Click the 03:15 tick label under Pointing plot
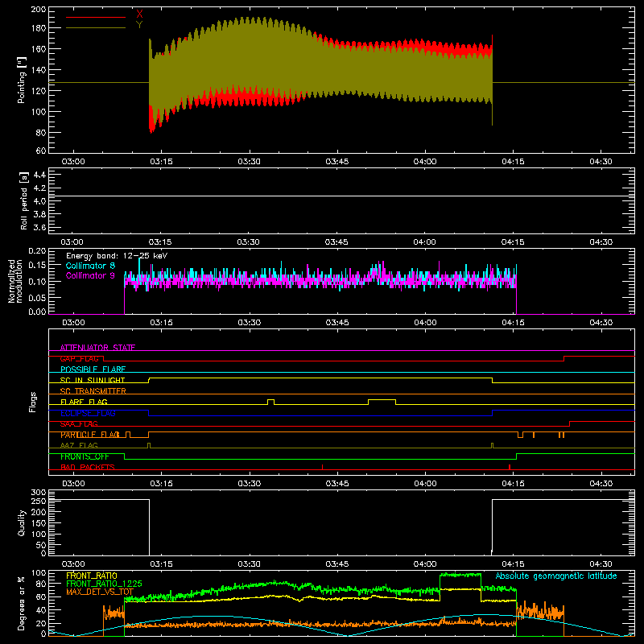The height and width of the screenshot is (644, 644). click(x=161, y=162)
